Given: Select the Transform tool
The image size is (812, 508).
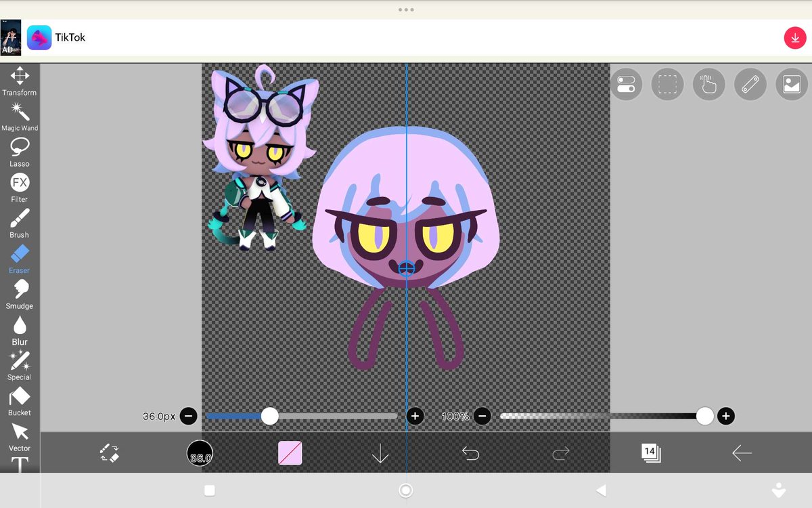Looking at the screenshot, I should pos(20,81).
